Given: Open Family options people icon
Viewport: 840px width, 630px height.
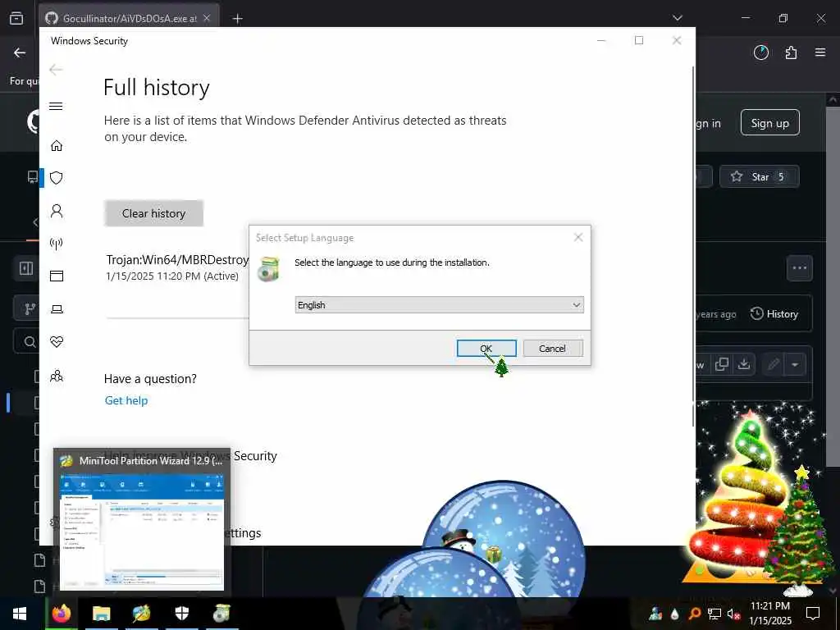Looking at the screenshot, I should [x=57, y=376].
